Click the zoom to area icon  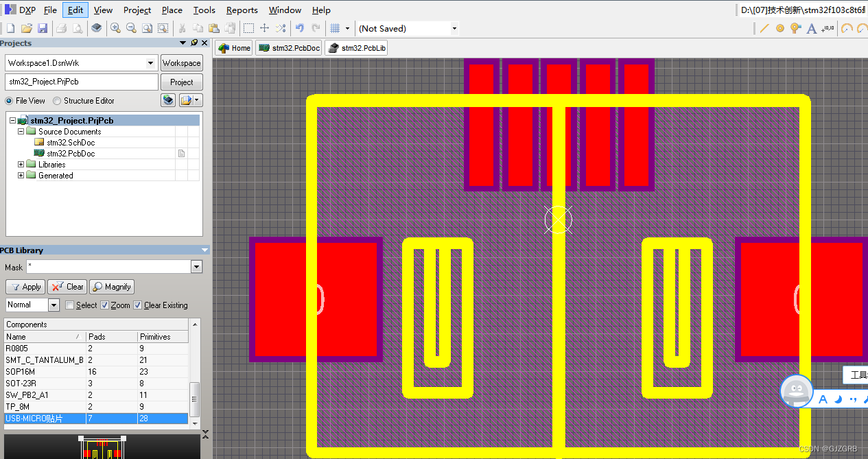[x=163, y=28]
